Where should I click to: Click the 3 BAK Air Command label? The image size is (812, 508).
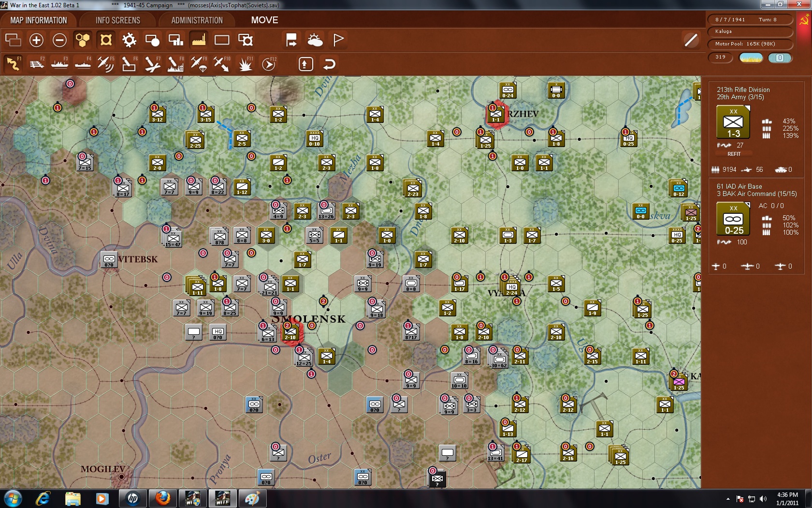tap(757, 194)
